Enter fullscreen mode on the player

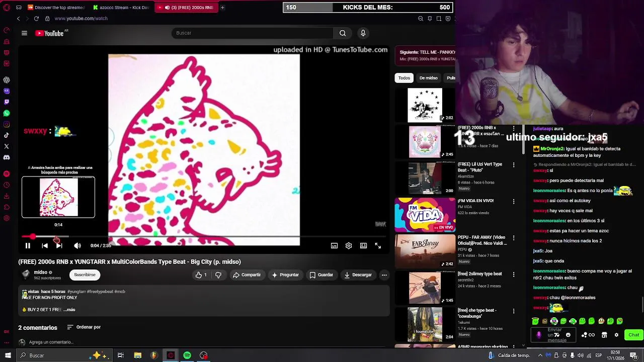coord(378,246)
